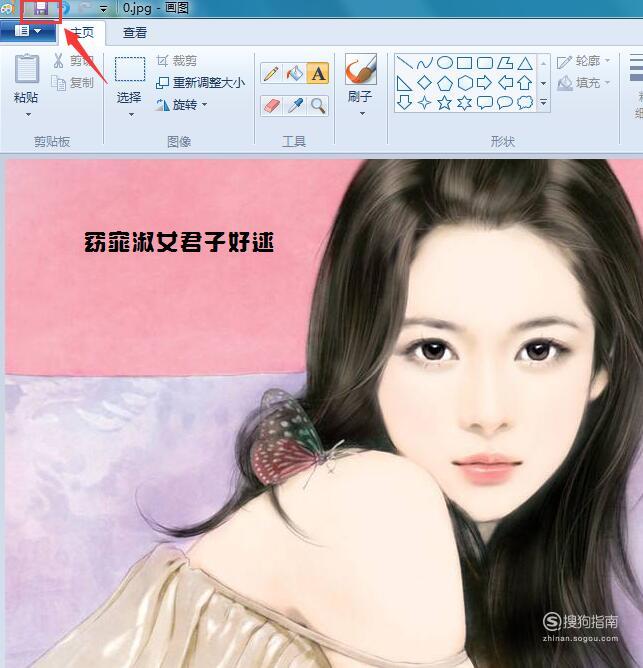The width and height of the screenshot is (643, 668).
Task: Open the 填充 fill dropdown
Action: 583,83
